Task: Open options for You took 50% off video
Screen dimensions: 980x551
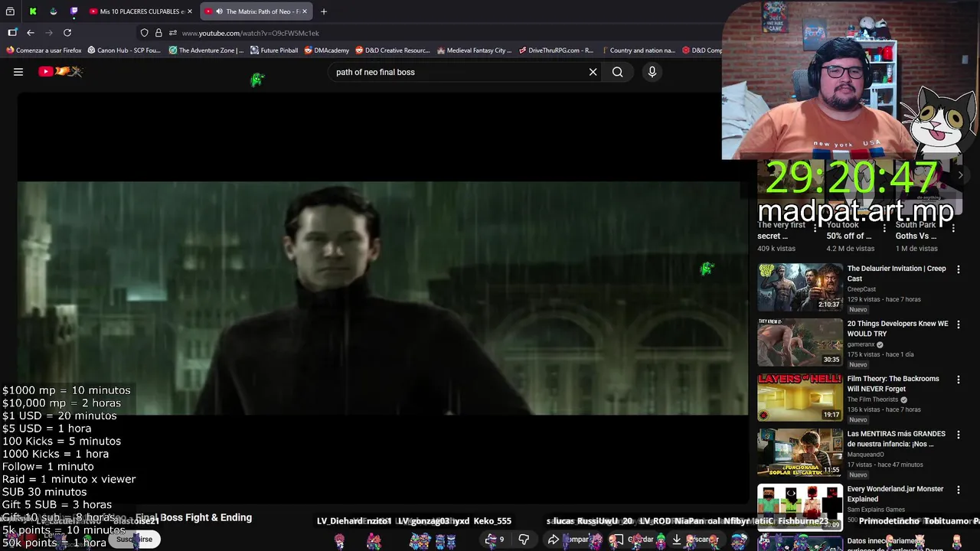Action: click(884, 228)
